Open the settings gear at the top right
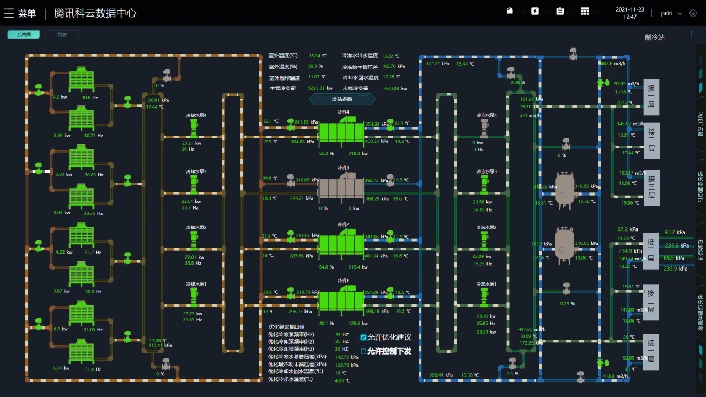The image size is (706, 397). click(693, 14)
